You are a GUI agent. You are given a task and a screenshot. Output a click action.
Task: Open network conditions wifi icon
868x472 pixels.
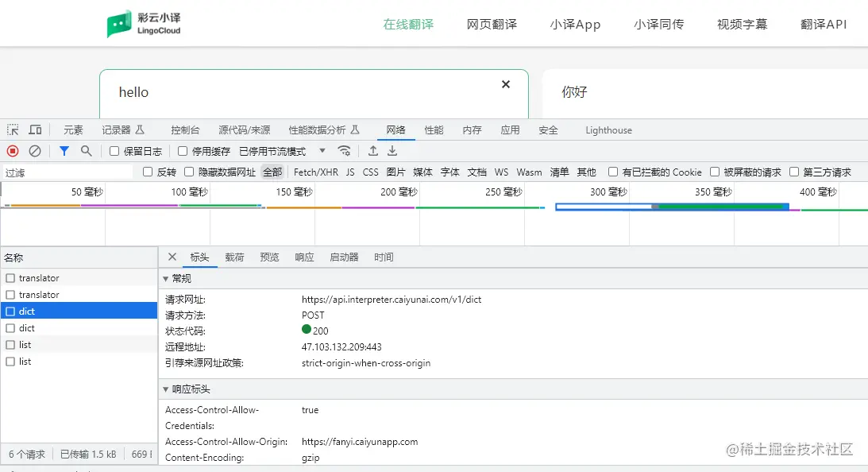click(x=345, y=151)
